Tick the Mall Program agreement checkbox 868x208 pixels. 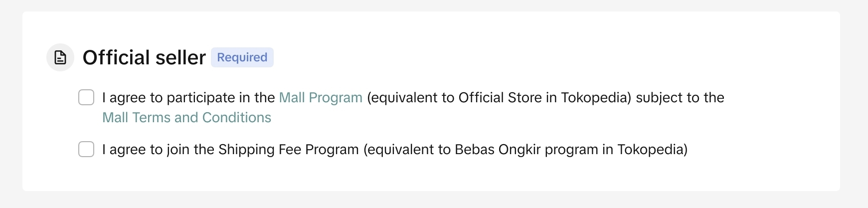[x=86, y=97]
